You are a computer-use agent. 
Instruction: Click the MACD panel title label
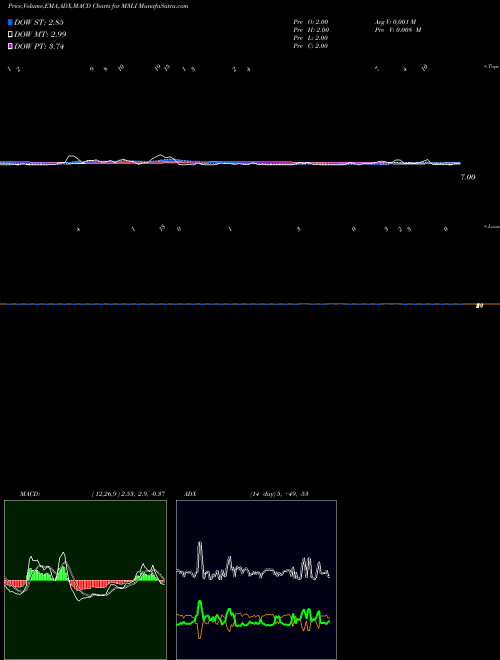pyautogui.click(x=30, y=494)
